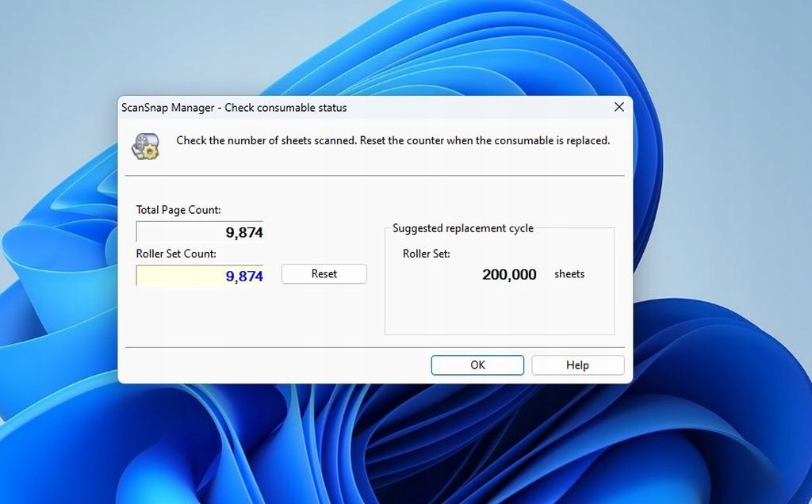Click the separator line under the instruction text

(x=374, y=175)
